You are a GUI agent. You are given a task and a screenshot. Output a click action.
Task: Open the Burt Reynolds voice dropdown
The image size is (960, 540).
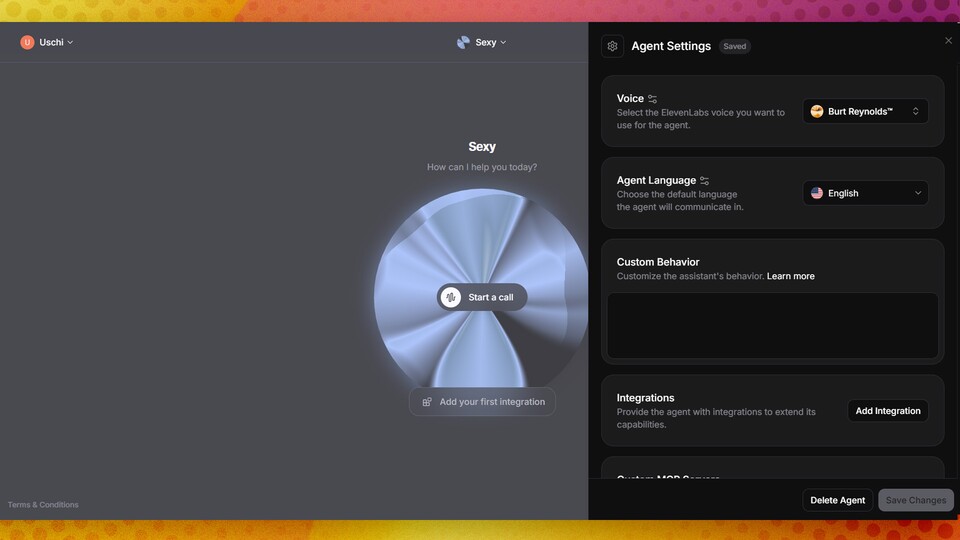click(x=865, y=111)
